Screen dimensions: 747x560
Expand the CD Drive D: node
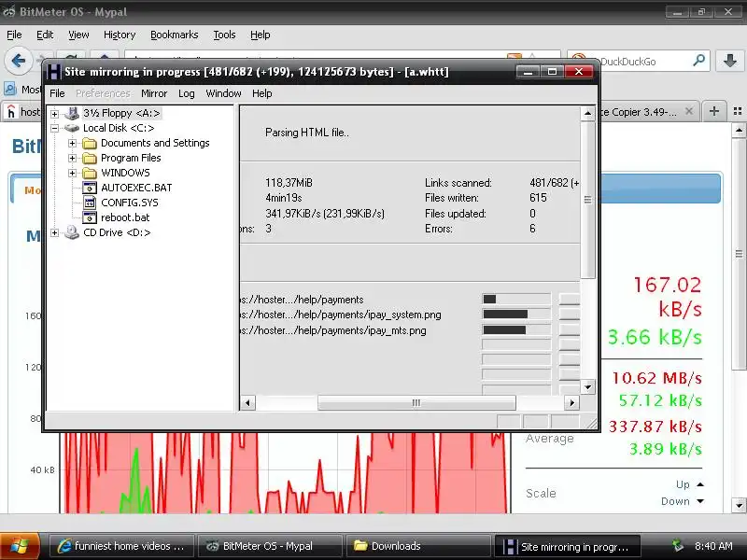[55, 232]
